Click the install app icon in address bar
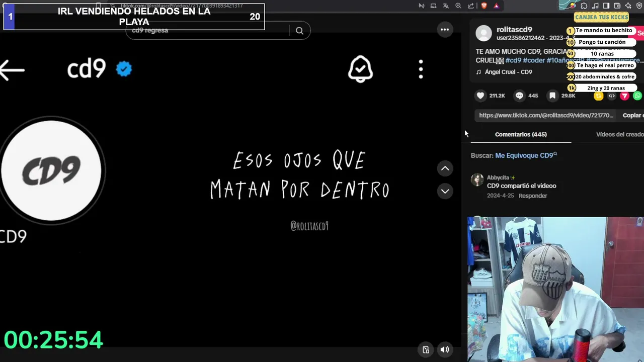 433,6
